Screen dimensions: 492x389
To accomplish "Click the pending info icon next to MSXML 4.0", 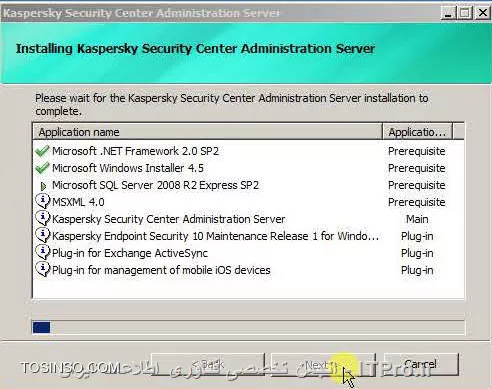I will [x=43, y=201].
